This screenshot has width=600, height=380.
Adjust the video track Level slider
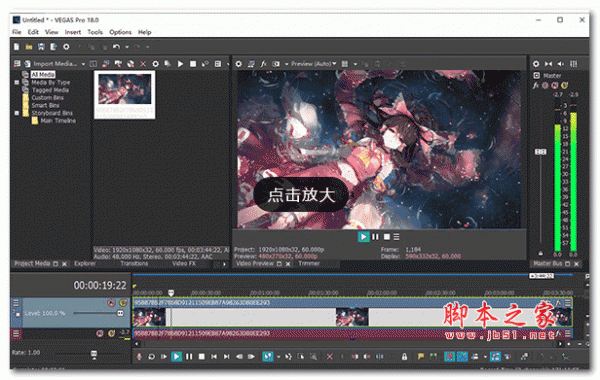120,313
